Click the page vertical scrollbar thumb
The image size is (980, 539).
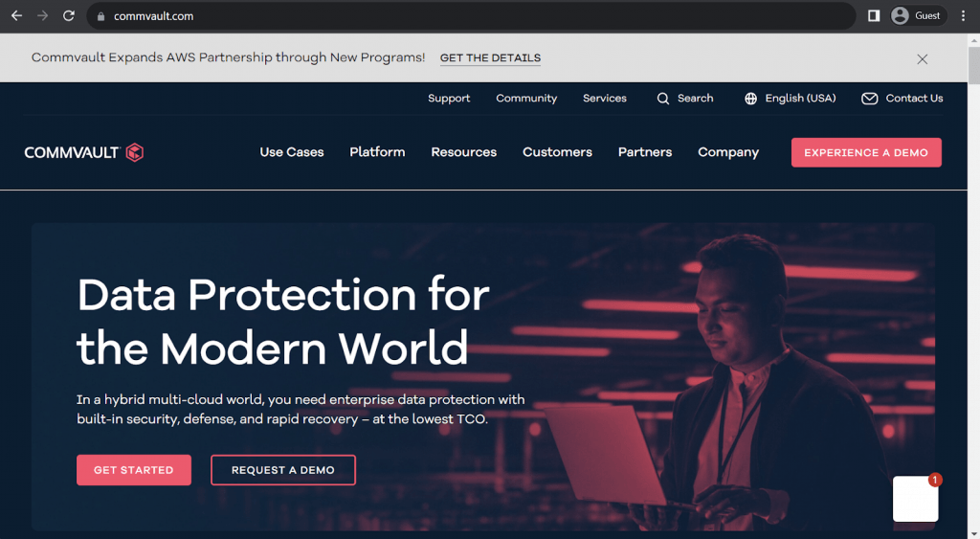(973, 64)
